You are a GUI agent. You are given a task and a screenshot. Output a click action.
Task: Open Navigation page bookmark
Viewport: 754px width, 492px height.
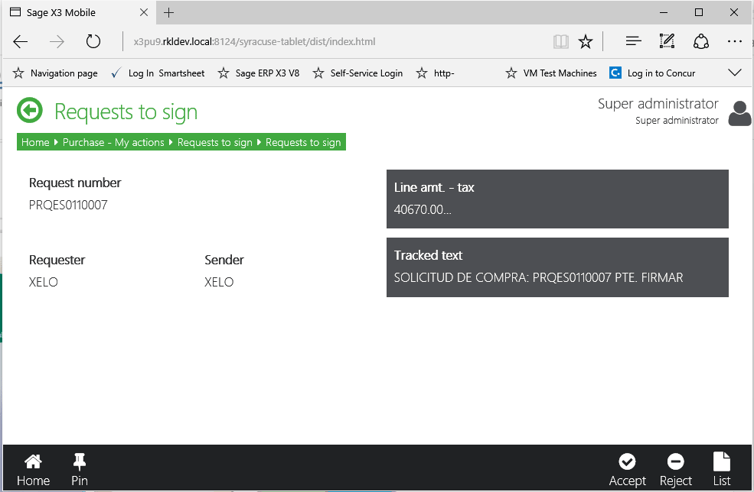(55, 73)
